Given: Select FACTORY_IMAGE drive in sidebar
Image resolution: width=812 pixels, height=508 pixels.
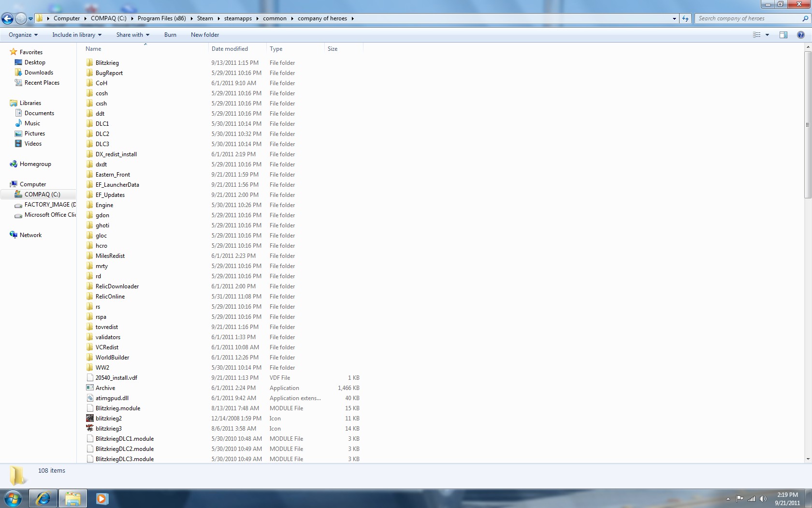Looking at the screenshot, I should point(50,205).
